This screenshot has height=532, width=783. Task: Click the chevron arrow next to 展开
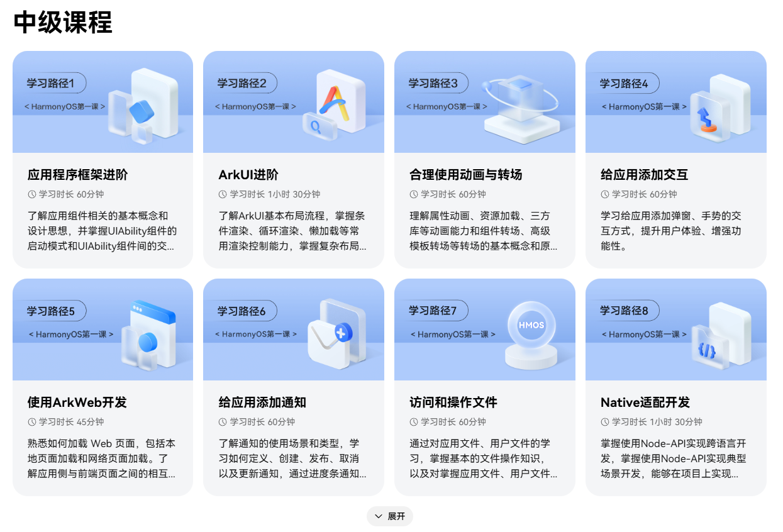(x=377, y=516)
